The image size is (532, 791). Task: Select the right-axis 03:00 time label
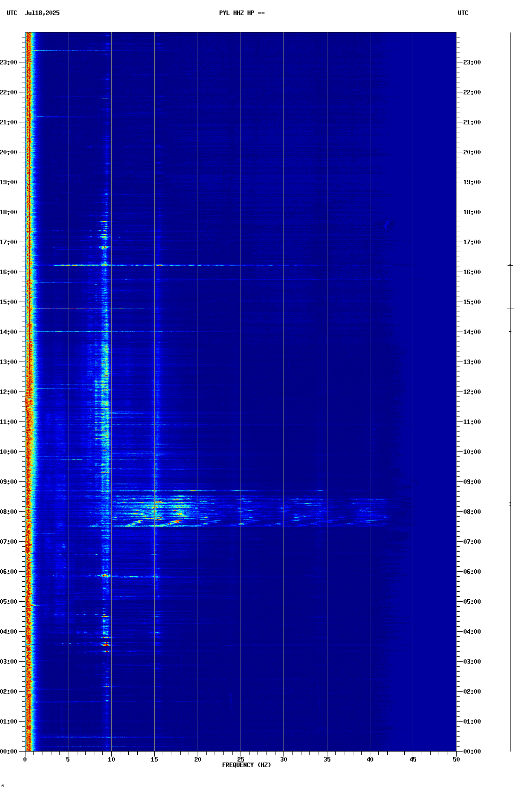coord(472,662)
